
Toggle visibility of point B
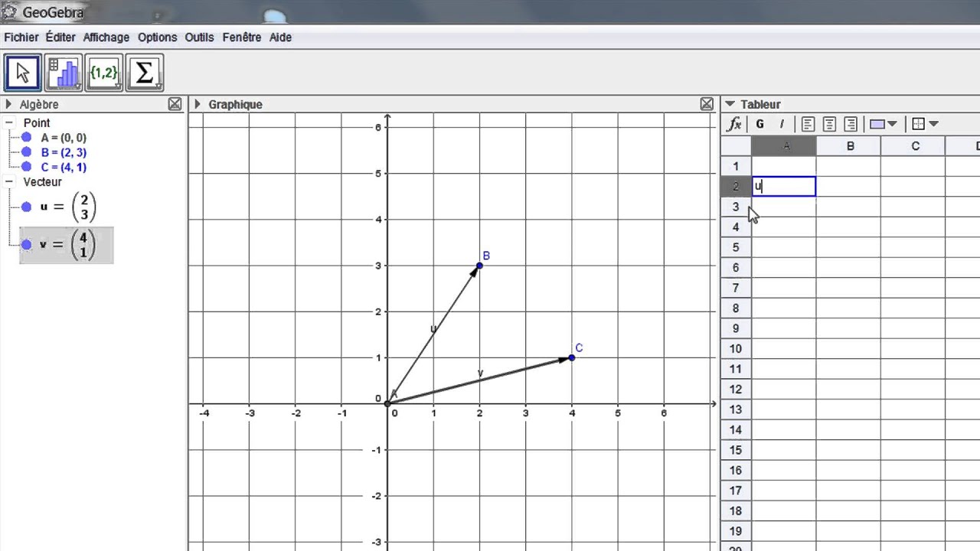pos(27,152)
